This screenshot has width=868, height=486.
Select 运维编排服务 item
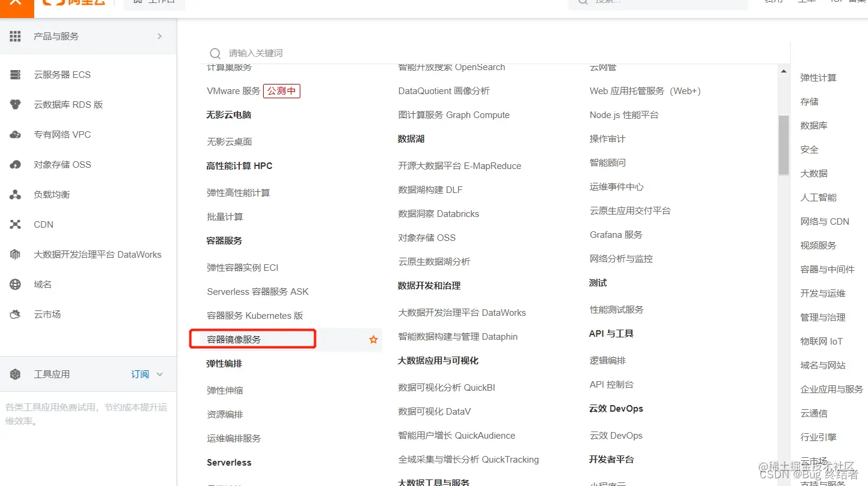click(234, 439)
